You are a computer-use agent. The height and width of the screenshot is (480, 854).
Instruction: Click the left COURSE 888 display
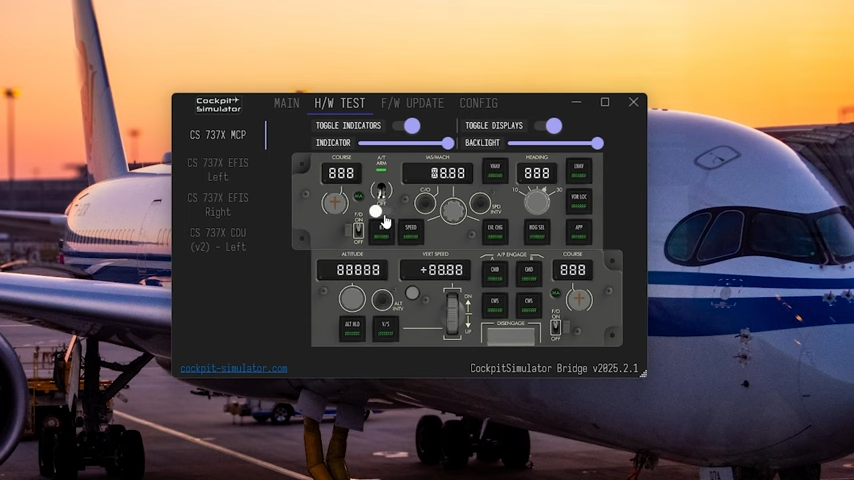click(341, 173)
